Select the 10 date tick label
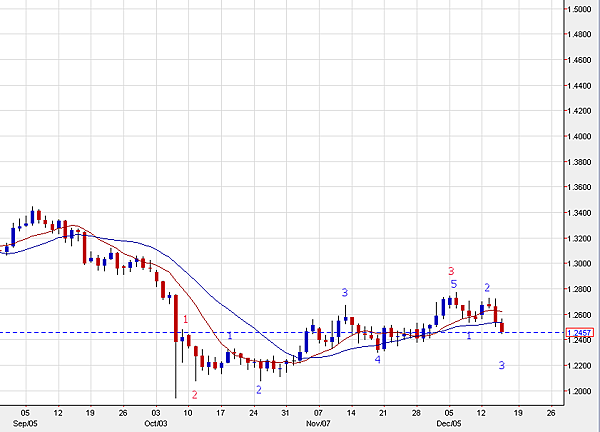 point(188,413)
